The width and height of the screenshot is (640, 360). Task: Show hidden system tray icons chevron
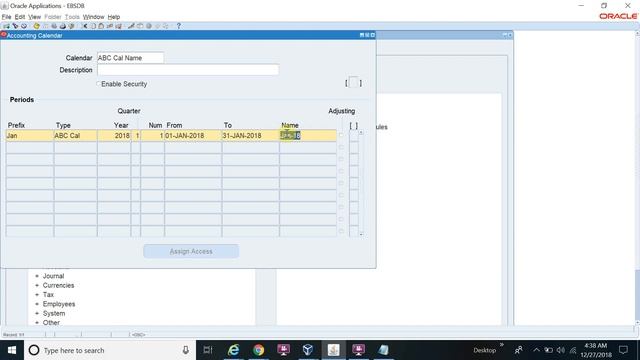536,350
